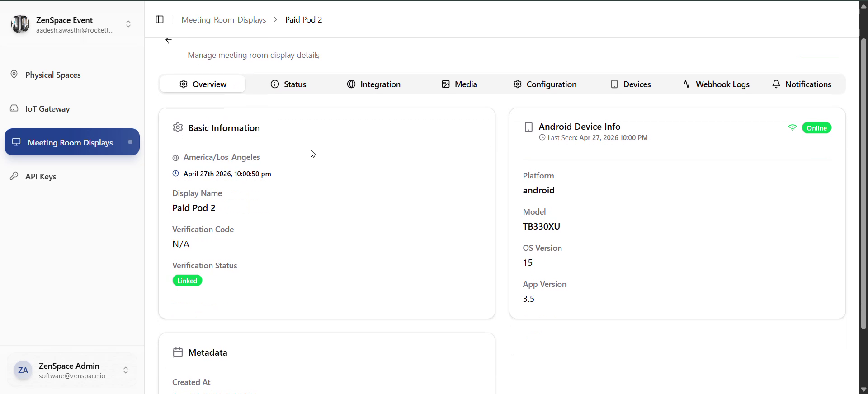
Task: Click the ZA user avatar
Action: click(x=23, y=371)
